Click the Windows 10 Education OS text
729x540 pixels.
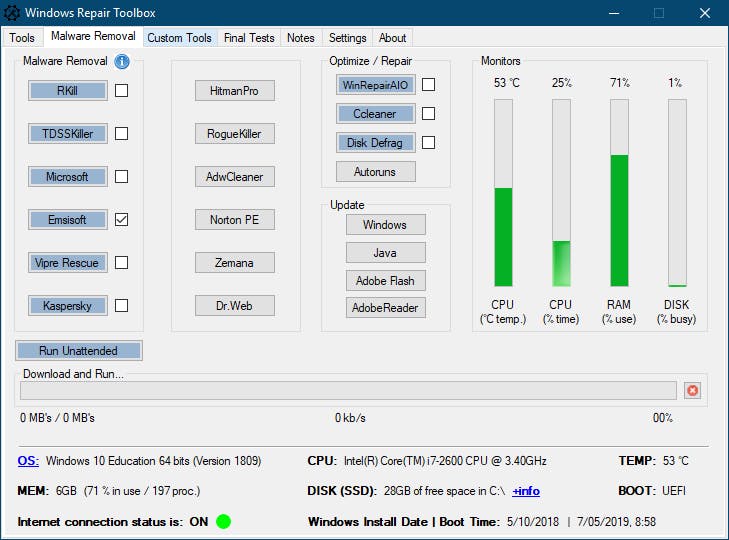pos(153,460)
